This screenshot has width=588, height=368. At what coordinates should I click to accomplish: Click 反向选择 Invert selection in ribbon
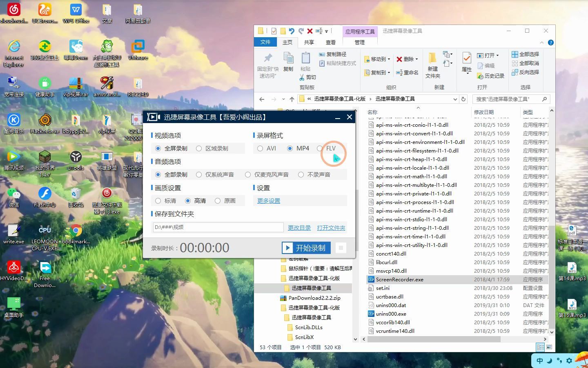pos(526,72)
